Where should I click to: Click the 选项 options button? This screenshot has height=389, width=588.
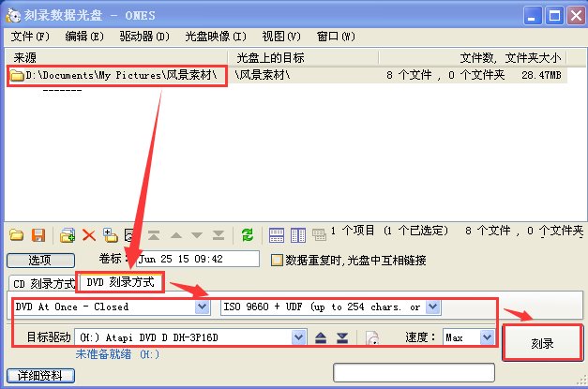pos(40,260)
